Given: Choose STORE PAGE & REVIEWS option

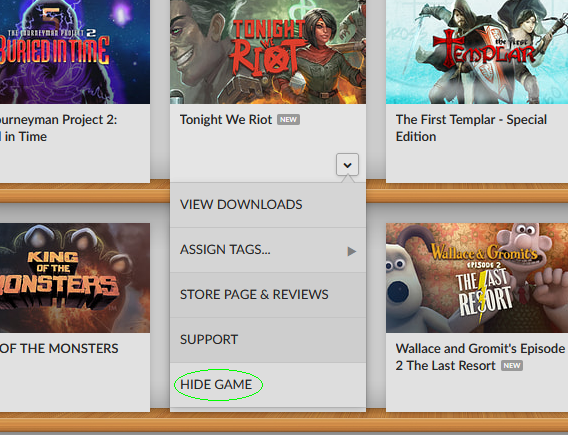Looking at the screenshot, I should (268, 295).
